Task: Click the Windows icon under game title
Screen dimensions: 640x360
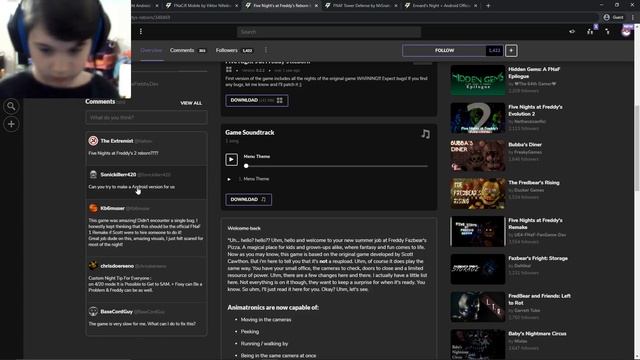Action: 229,70
